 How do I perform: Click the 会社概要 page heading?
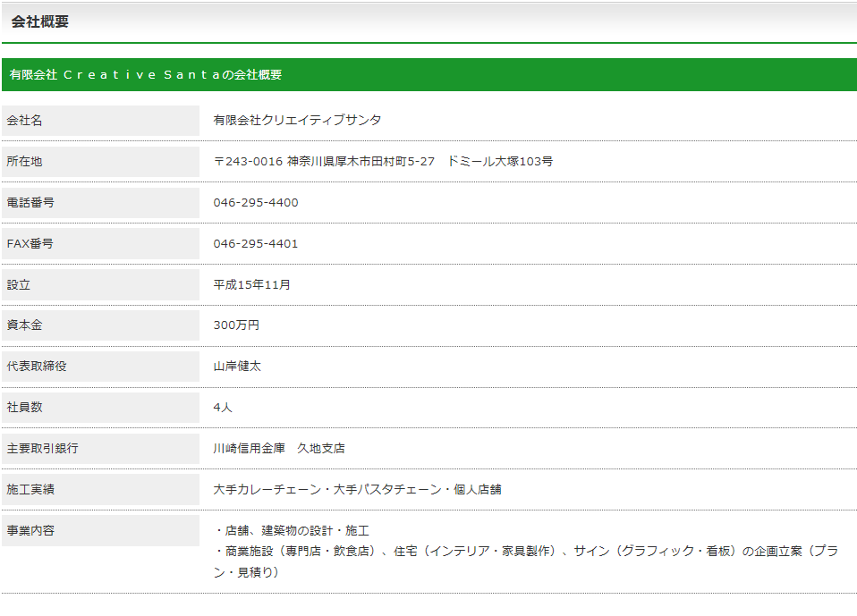tap(40, 21)
